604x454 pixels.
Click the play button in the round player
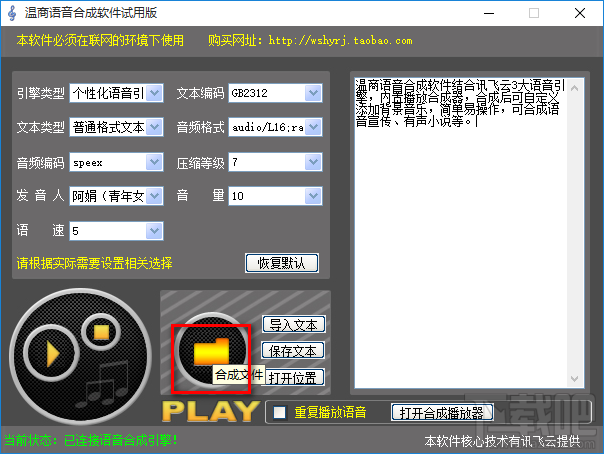coord(52,353)
